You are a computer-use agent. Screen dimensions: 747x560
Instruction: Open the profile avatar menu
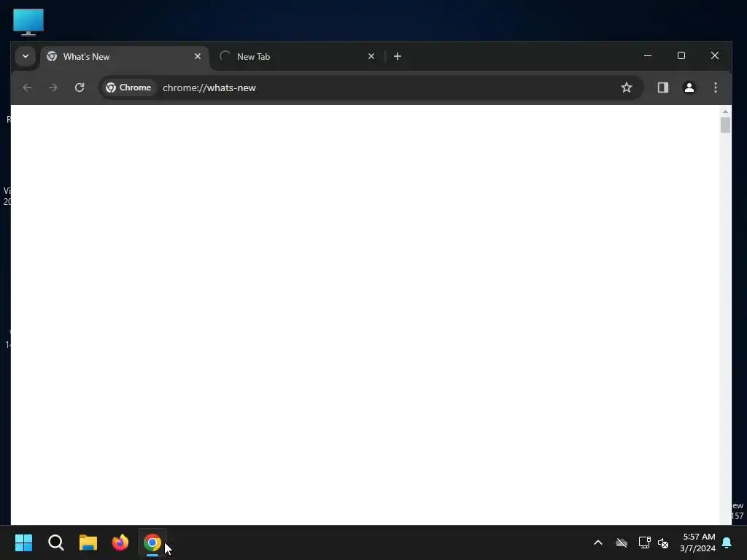click(x=689, y=87)
